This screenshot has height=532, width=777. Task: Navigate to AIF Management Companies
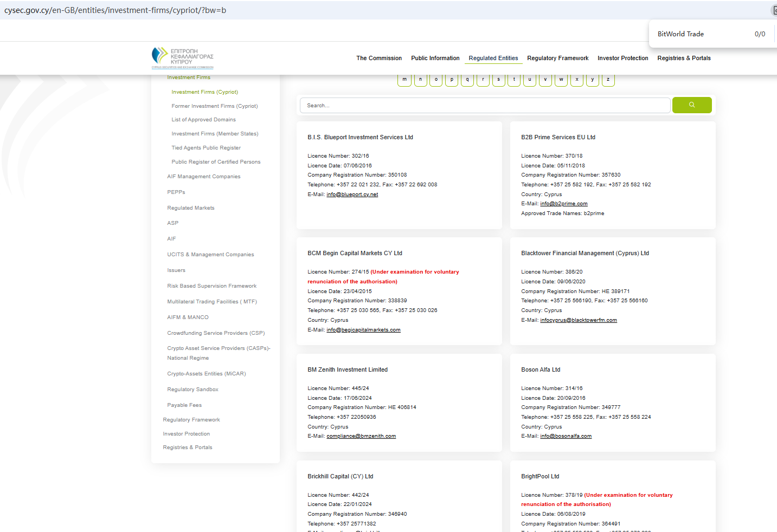pyautogui.click(x=203, y=177)
